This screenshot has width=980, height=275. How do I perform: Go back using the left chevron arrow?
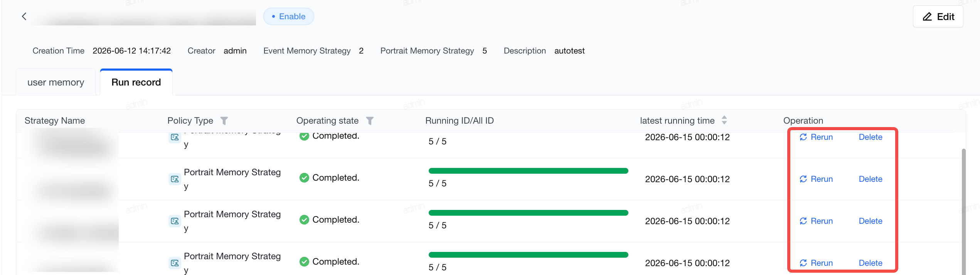(24, 16)
